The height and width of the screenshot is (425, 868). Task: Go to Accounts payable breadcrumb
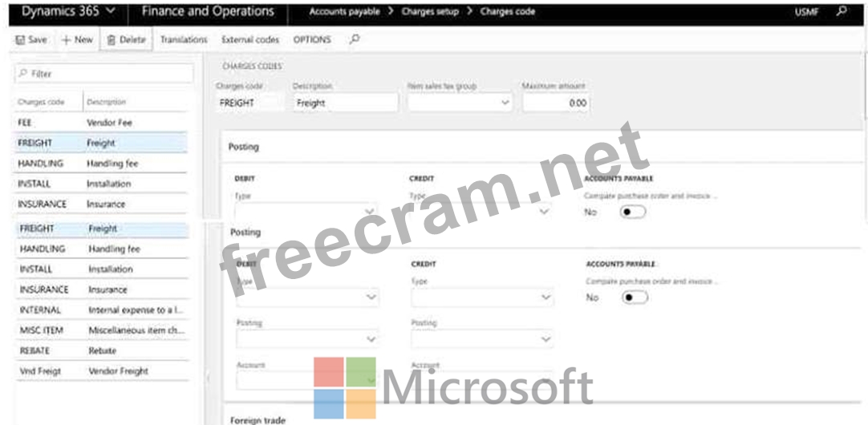[344, 12]
